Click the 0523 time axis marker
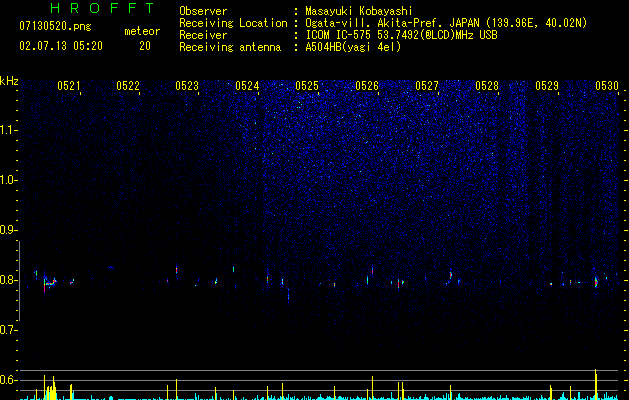The height and width of the screenshot is (400, 629). point(187,86)
